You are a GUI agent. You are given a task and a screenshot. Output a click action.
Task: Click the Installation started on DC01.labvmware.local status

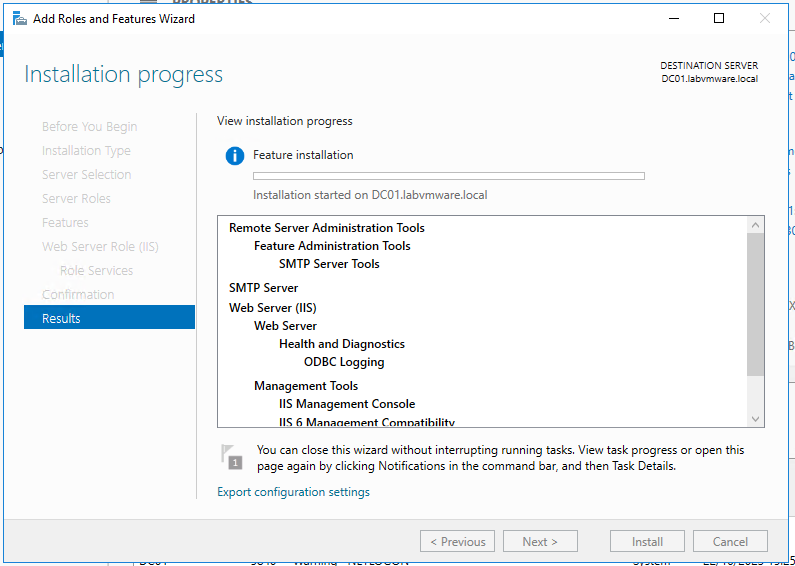[x=370, y=195]
